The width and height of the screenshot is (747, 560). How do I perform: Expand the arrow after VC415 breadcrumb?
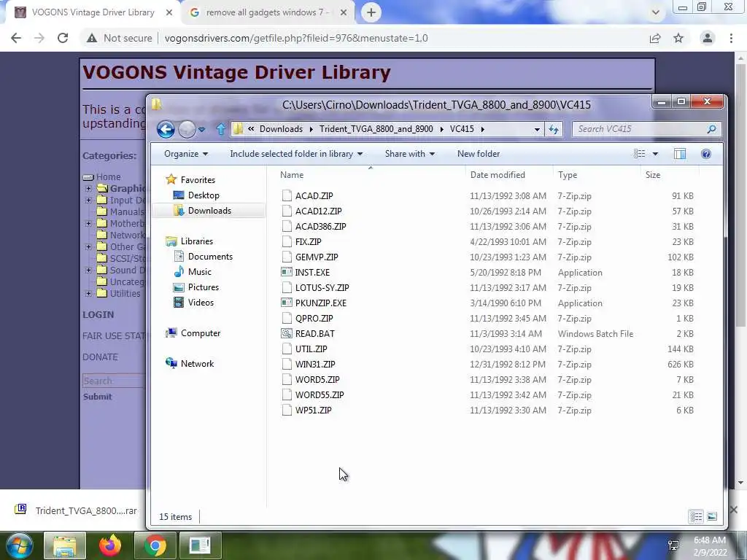pyautogui.click(x=483, y=129)
